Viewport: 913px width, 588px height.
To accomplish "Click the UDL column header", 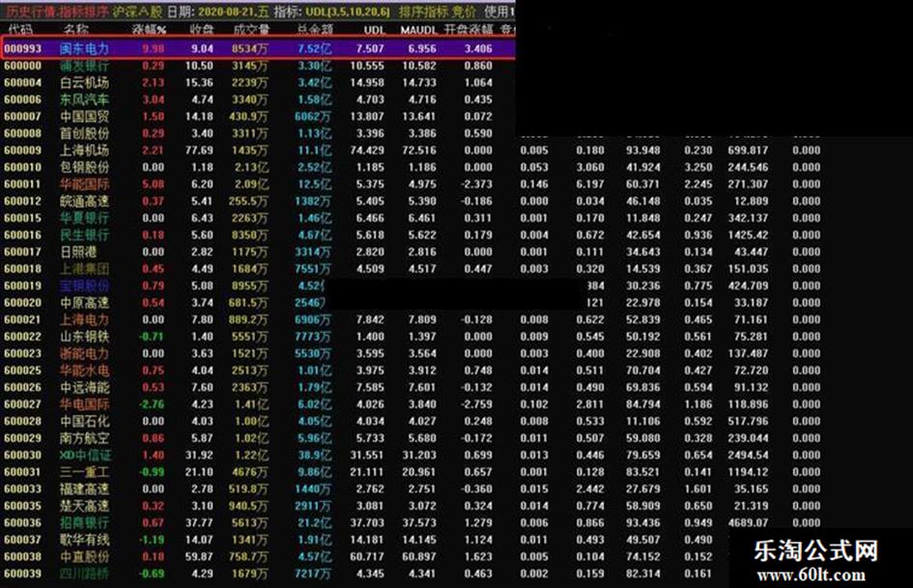I will tap(374, 30).
